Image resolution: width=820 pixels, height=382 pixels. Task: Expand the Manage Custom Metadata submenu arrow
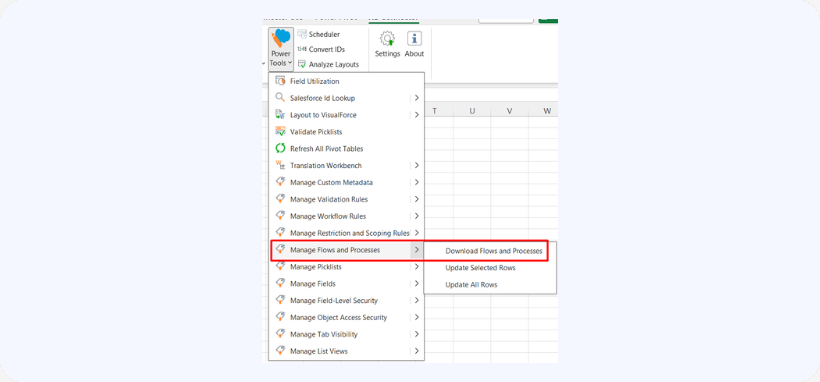416,182
